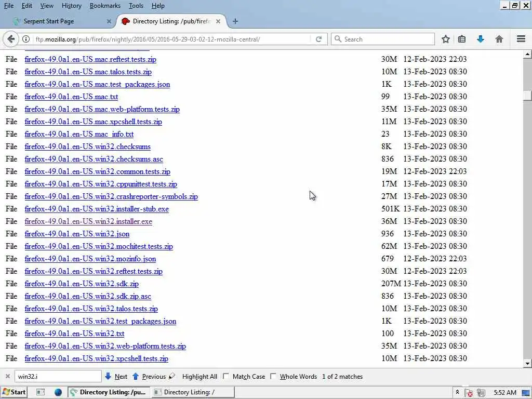Viewport: 532px width, 399px height.
Task: Open firefox-49.0a1.en-US.mac.txt link
Action: tap(71, 97)
